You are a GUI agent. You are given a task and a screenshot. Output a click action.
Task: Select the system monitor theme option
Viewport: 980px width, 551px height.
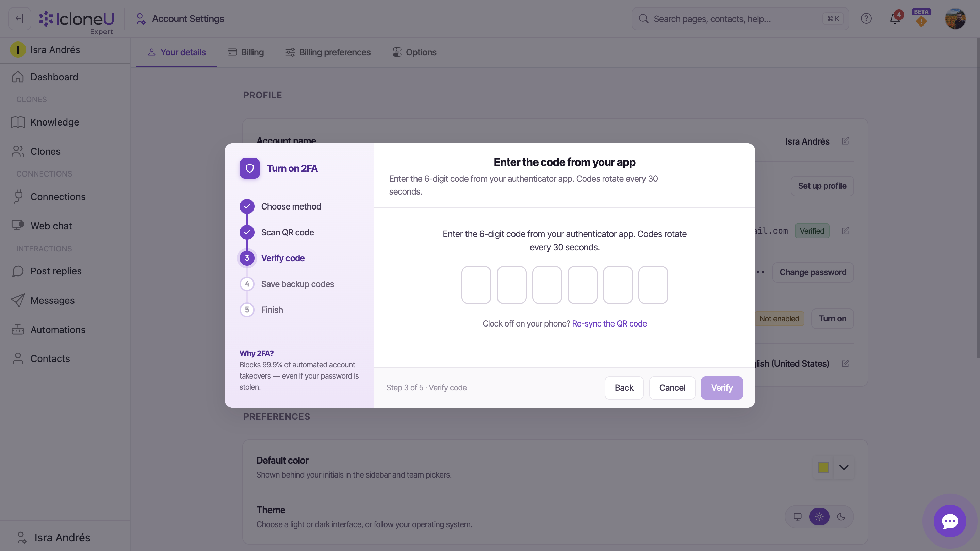797,517
